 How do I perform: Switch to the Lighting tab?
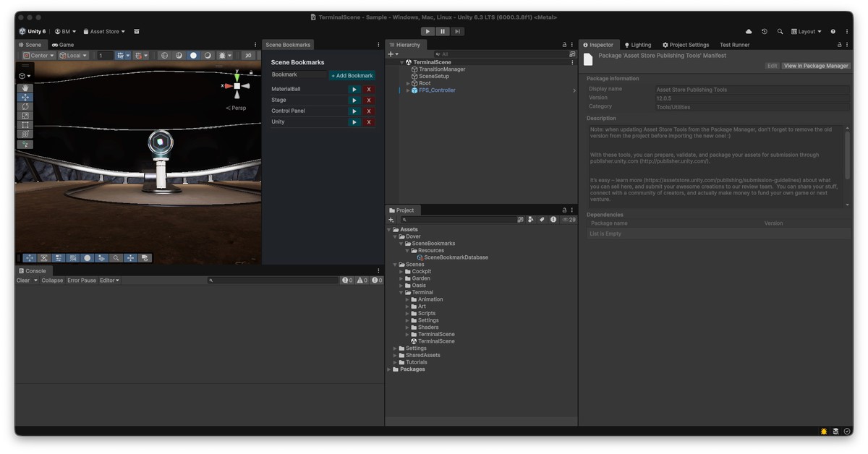(x=637, y=45)
